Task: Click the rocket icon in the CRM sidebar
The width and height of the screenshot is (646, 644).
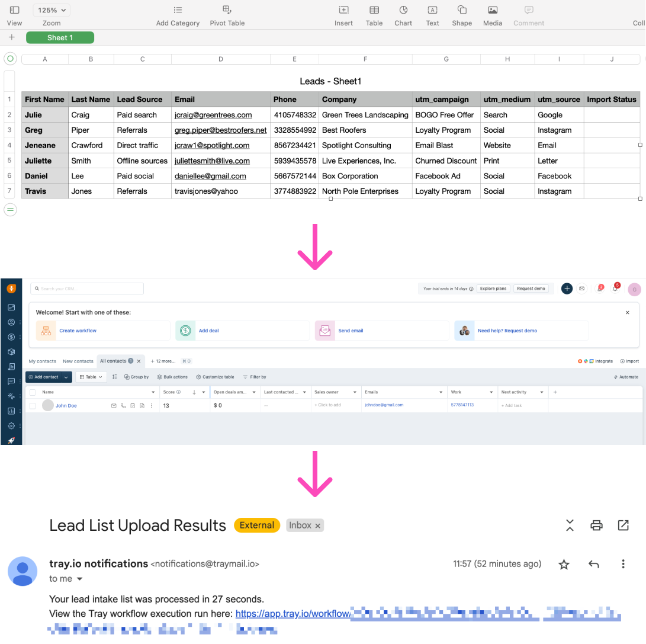Action: point(11,440)
